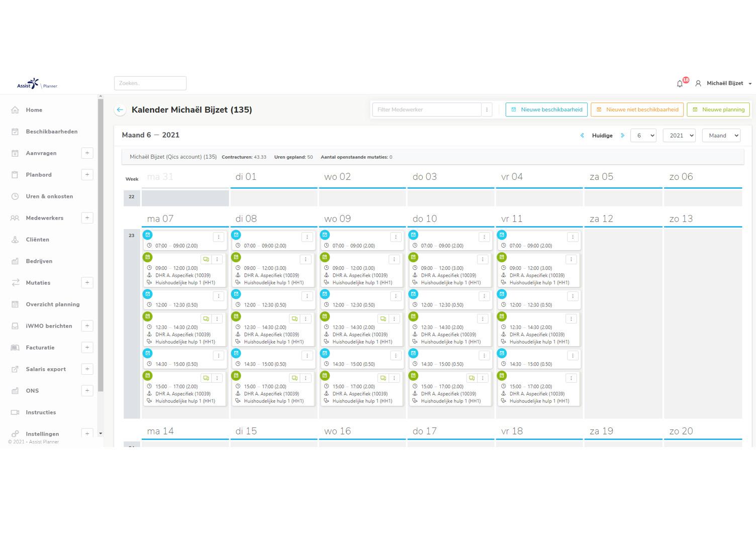756x544 pixels.
Task: Click Nieuwe beschikbaarheid button
Action: point(546,110)
